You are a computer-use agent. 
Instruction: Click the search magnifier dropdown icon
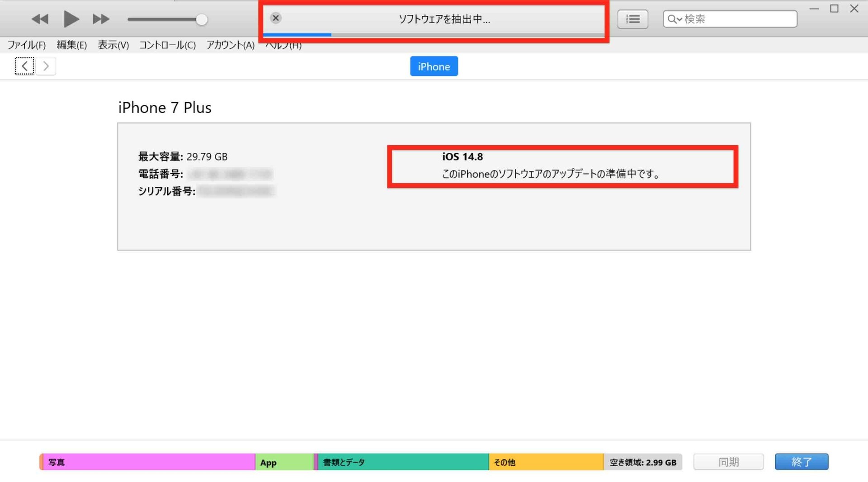[x=675, y=19]
